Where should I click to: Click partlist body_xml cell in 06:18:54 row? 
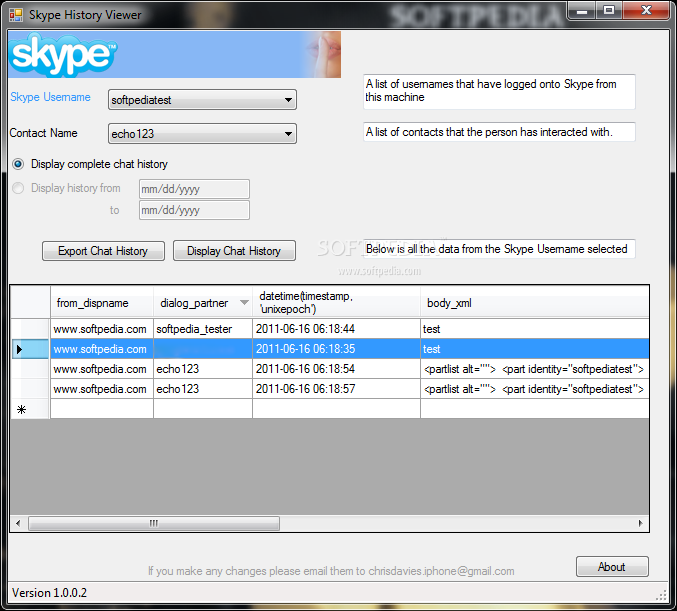(x=535, y=369)
